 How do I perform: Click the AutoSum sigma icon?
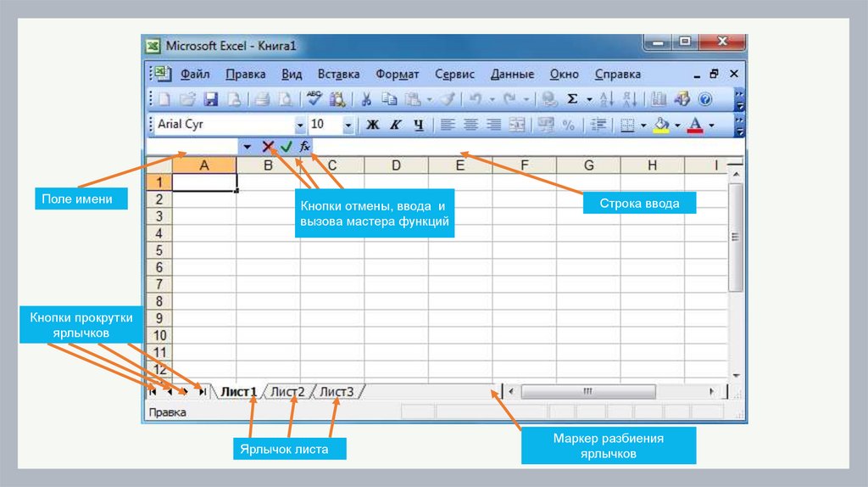(x=572, y=99)
